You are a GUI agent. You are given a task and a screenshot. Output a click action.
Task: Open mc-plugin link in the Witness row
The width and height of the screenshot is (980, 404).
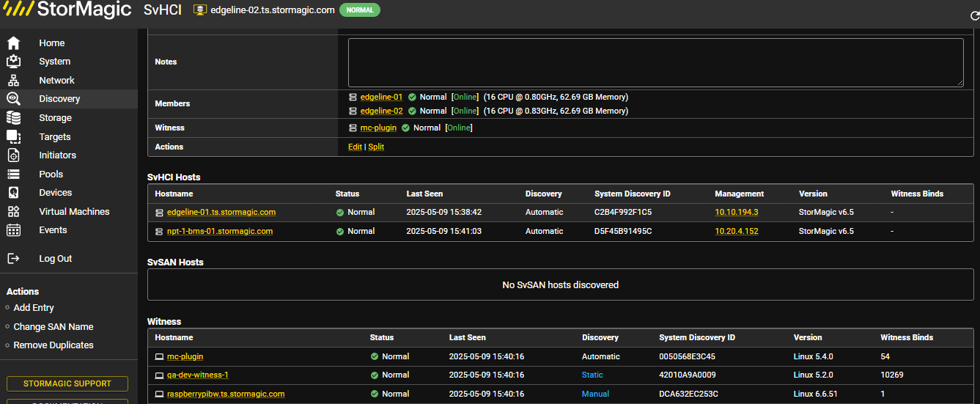click(378, 128)
